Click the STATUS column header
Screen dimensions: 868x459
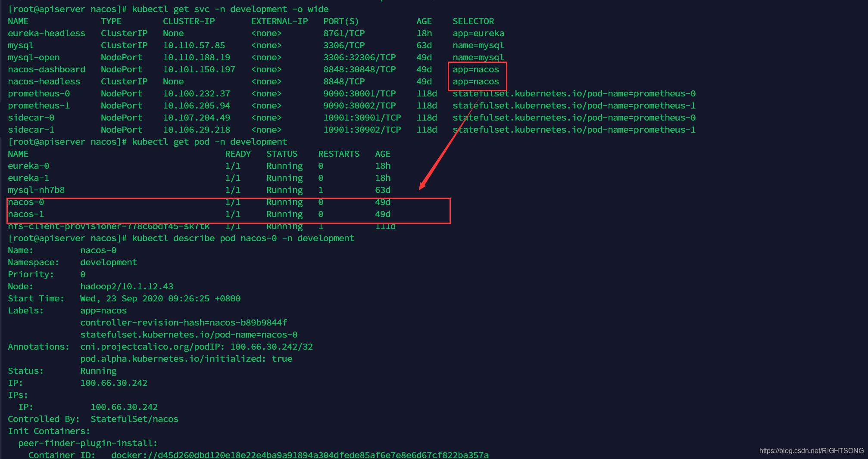click(x=282, y=154)
